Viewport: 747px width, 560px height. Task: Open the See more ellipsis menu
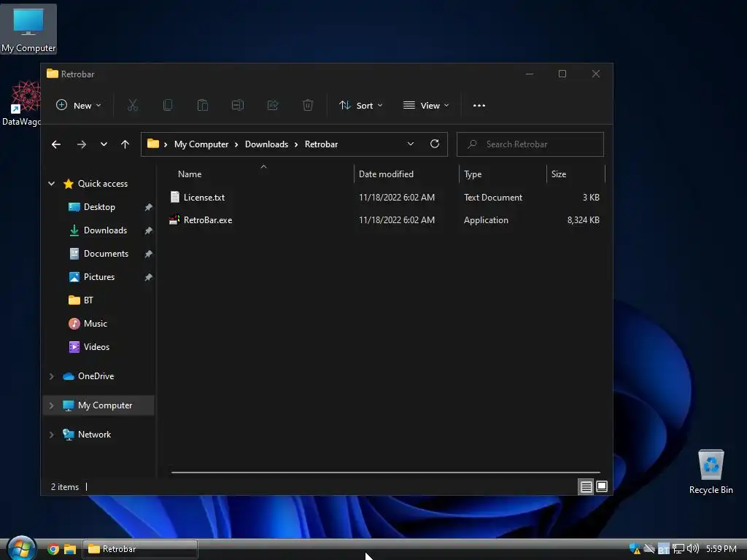point(479,106)
